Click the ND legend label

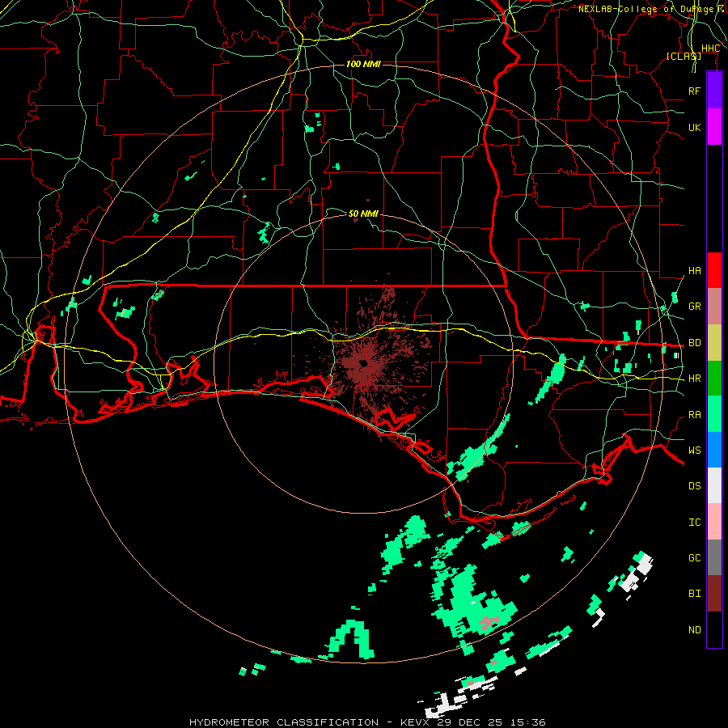[694, 629]
